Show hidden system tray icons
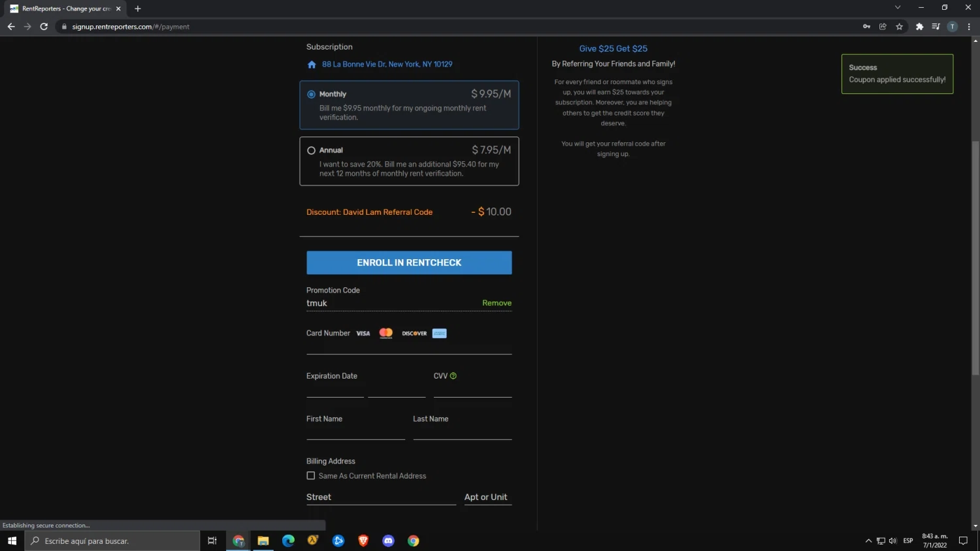The height and width of the screenshot is (551, 980). coord(868,541)
